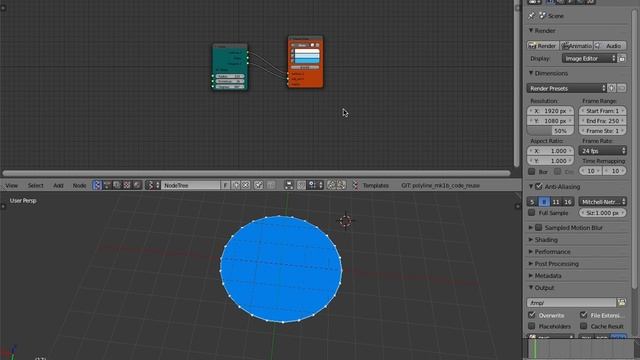Click the NodeTree name field

tap(190, 185)
